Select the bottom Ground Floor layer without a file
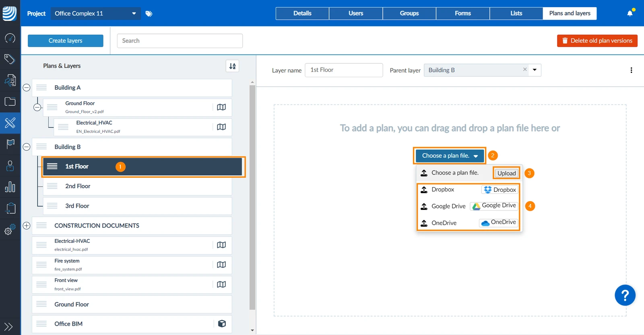This screenshot has height=335, width=644. click(132, 304)
